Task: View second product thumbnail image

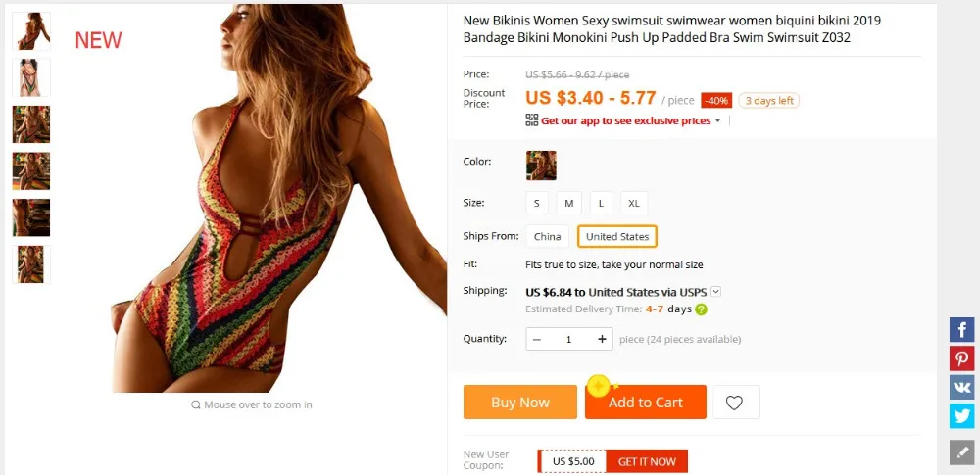Action: click(31, 77)
